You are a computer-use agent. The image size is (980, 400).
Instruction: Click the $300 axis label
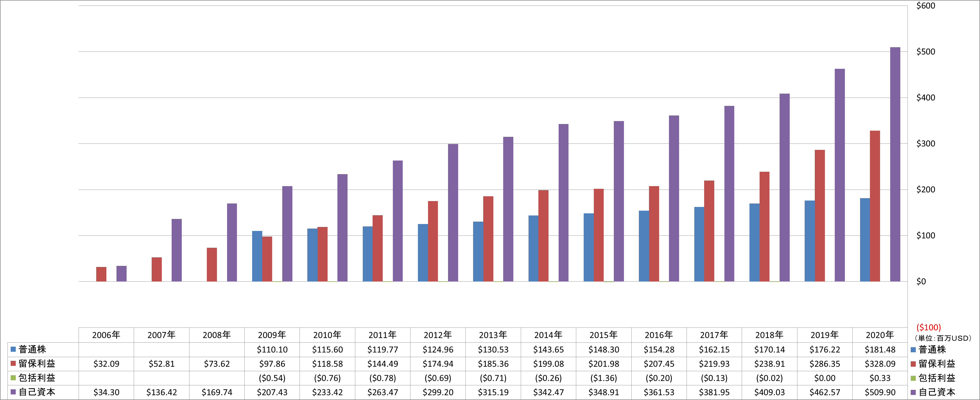coord(926,143)
